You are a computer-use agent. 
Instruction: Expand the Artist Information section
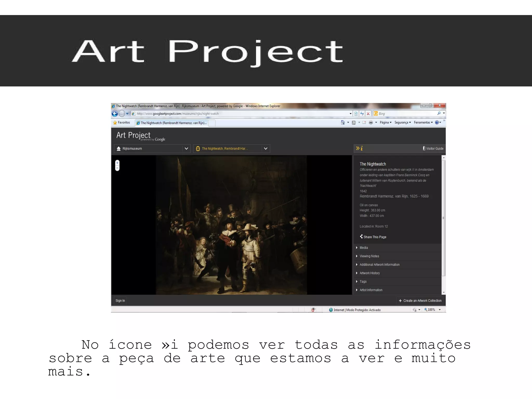pyautogui.click(x=397, y=290)
